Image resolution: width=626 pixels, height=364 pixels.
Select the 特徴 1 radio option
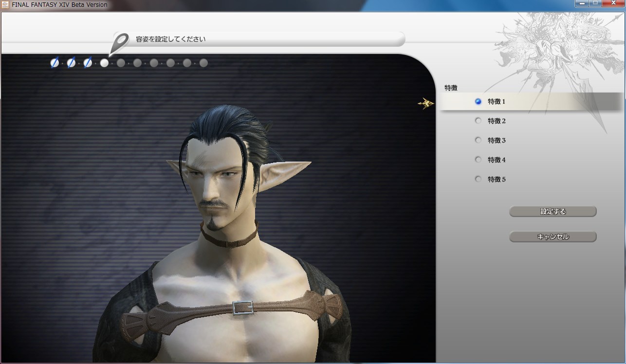478,101
